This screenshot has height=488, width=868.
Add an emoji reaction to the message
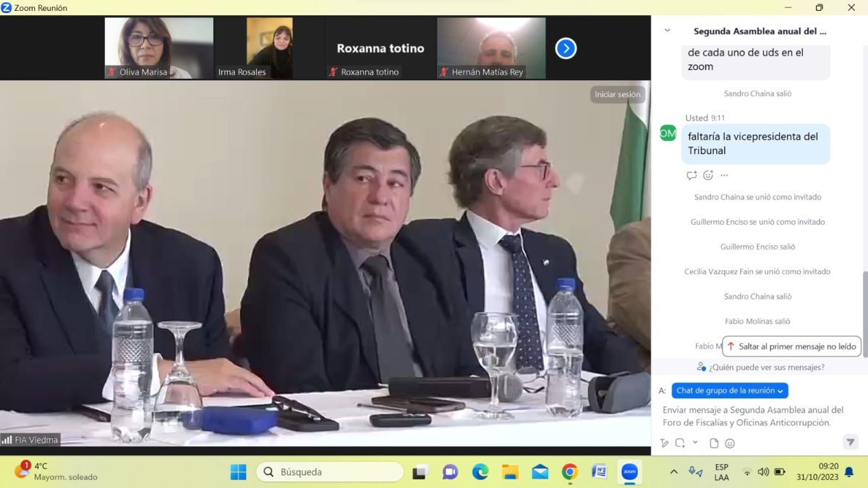(x=708, y=176)
